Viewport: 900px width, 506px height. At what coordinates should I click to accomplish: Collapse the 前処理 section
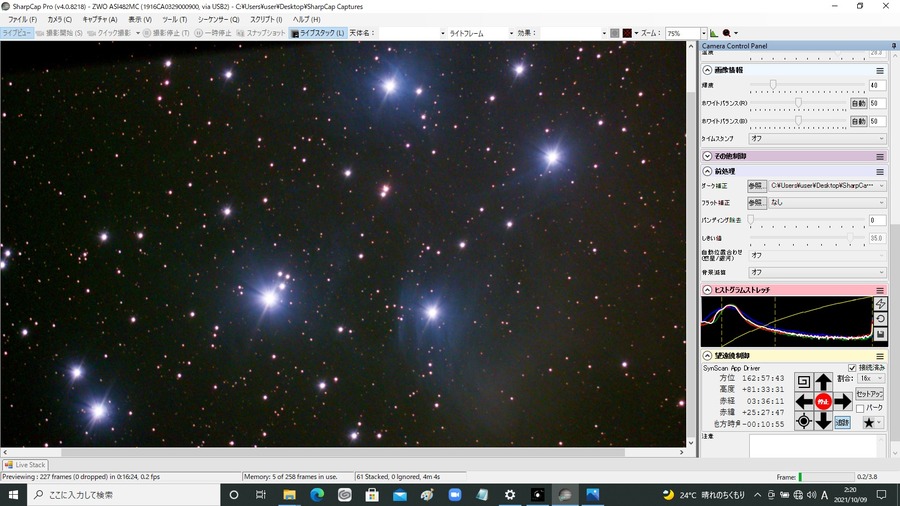point(707,171)
